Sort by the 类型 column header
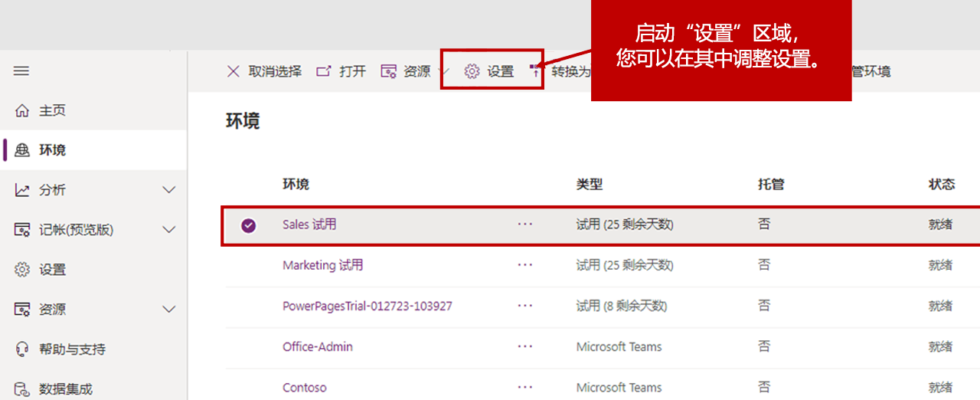 [x=590, y=184]
